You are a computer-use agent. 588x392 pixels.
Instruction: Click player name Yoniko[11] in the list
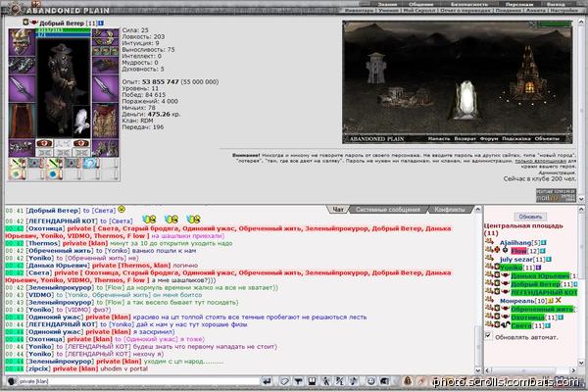[x=517, y=268]
